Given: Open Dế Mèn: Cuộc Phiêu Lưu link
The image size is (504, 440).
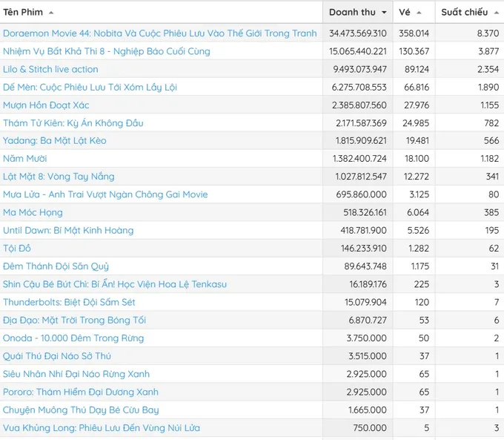Looking at the screenshot, I should [90, 88].
